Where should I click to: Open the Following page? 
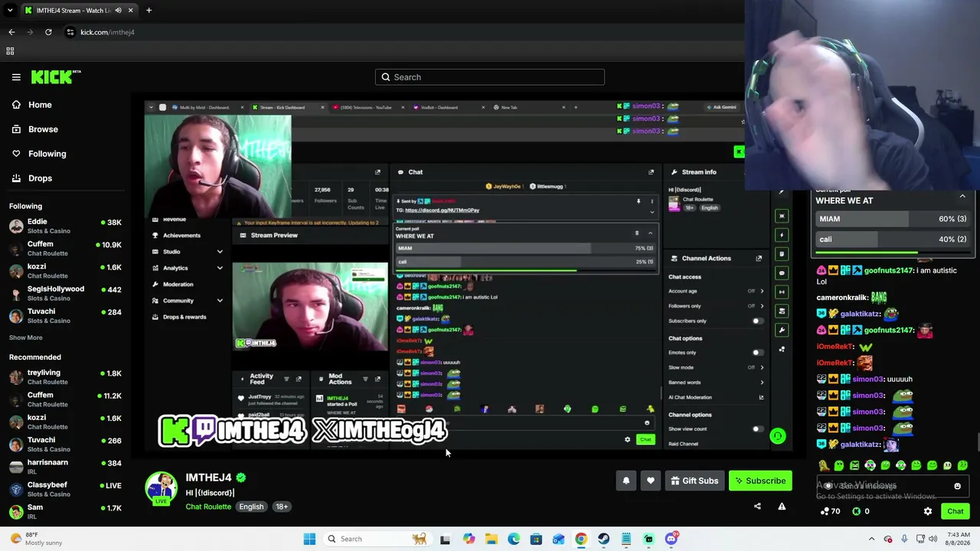(x=47, y=154)
